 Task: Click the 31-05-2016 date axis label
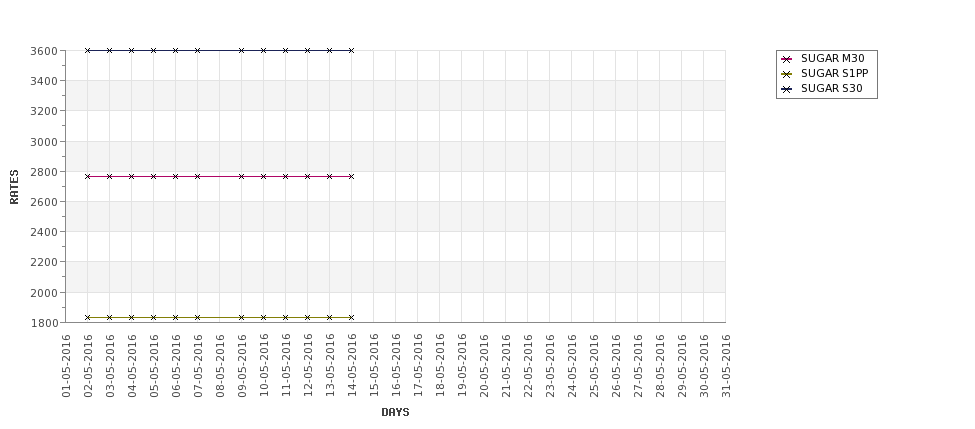(726, 366)
